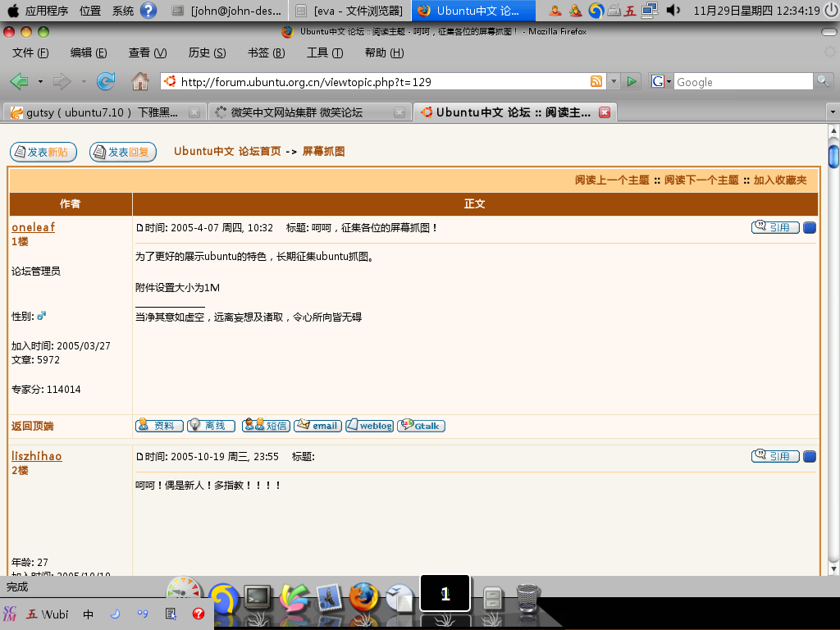The height and width of the screenshot is (630, 840).
Task: Open the Firefox home page icon
Action: [140, 81]
